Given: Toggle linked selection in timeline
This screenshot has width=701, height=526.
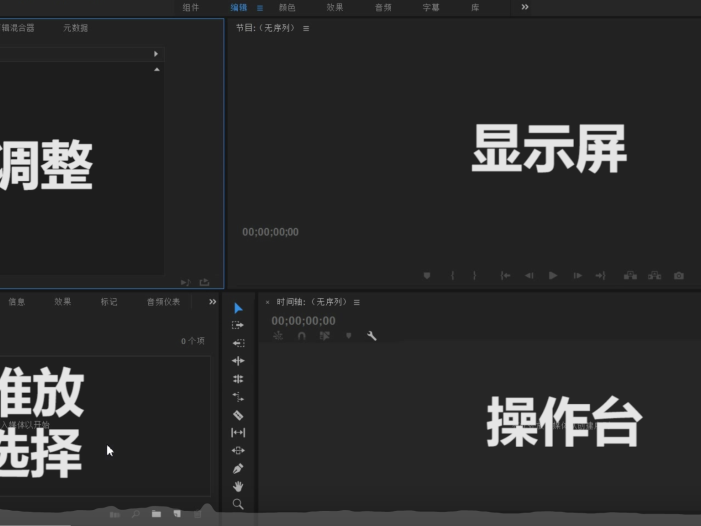Looking at the screenshot, I should click(x=325, y=336).
